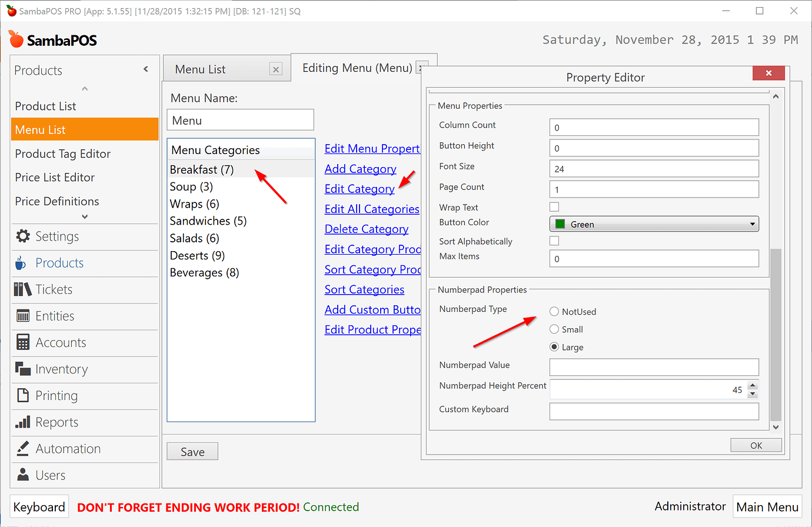Click OK in Property Editor
Screen dimensions: 812x527
pos(756,445)
